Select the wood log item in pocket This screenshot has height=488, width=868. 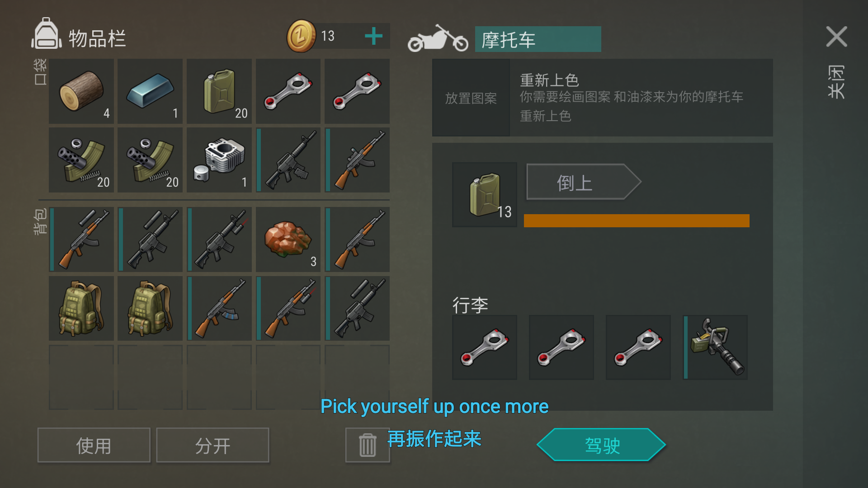click(81, 91)
